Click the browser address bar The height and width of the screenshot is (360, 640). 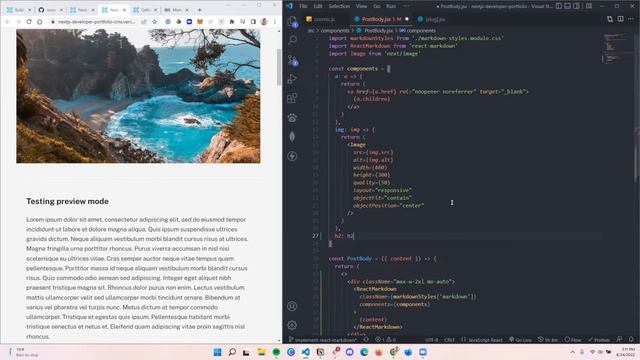pos(97,22)
